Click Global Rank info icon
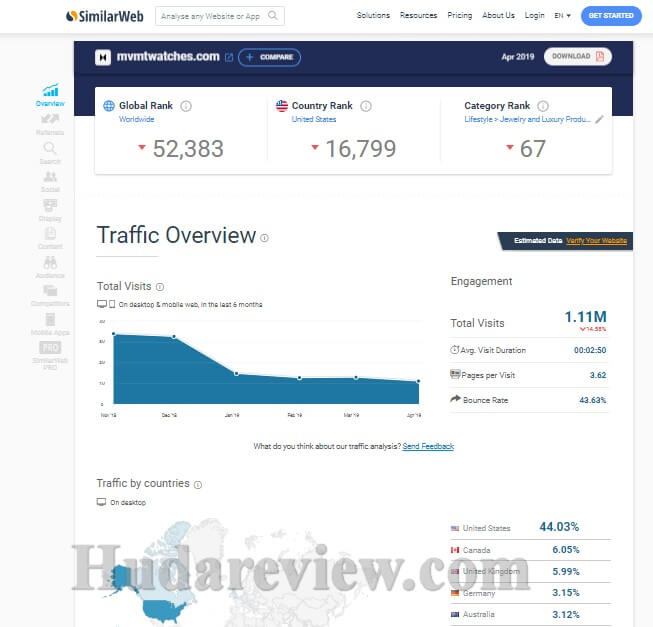The image size is (653, 627). point(186,106)
